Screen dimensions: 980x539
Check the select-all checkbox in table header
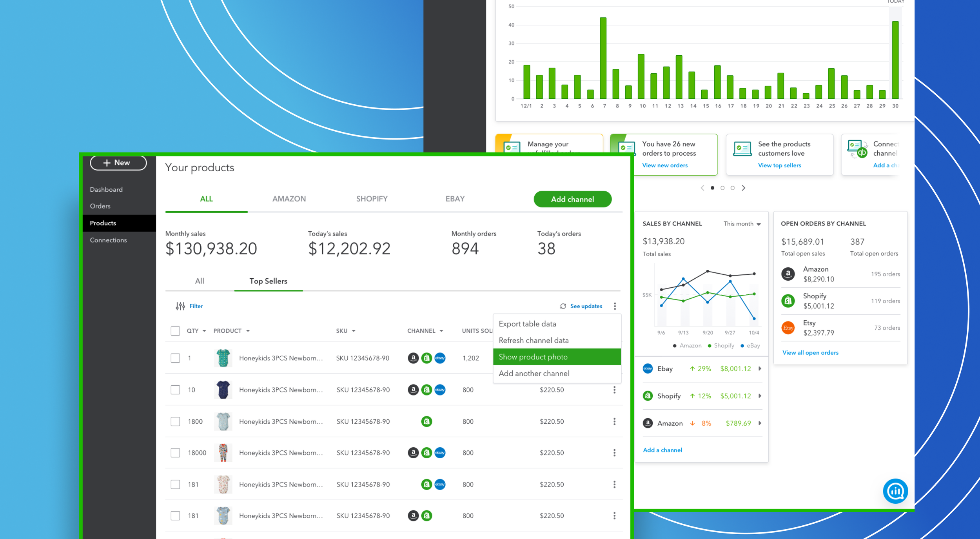point(175,331)
